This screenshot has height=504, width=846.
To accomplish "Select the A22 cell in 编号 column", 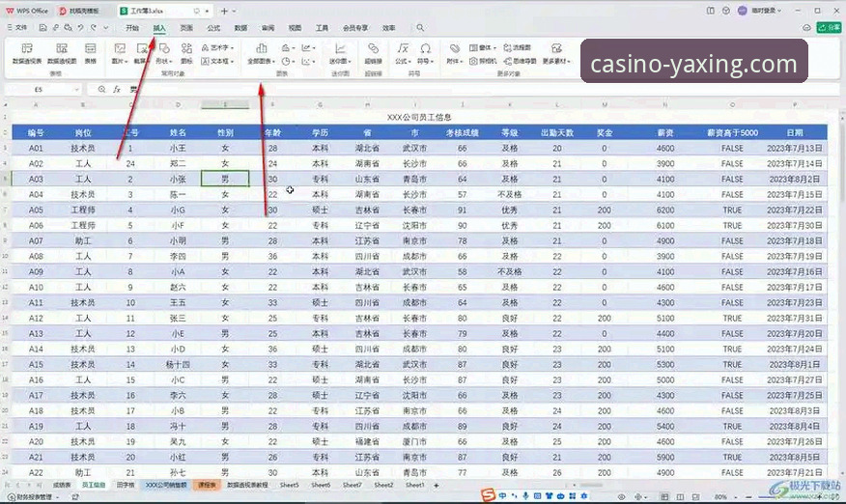I will (36, 472).
